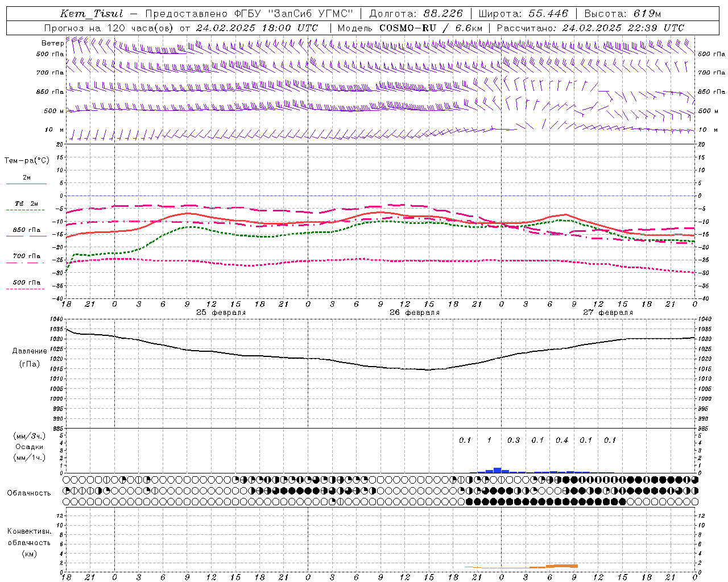Click the 'Облачность' cloudiness label
Image resolution: width=728 pixels, height=582 pixels.
point(29,493)
